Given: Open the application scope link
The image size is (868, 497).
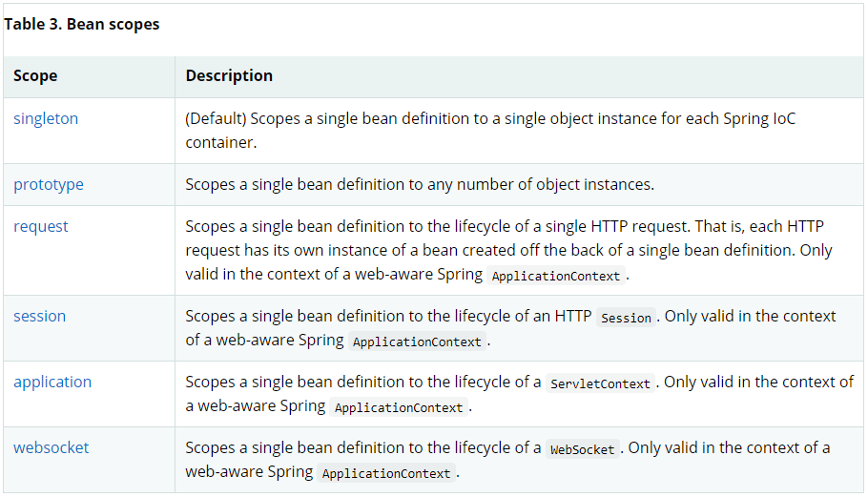Looking at the screenshot, I should click(52, 383).
